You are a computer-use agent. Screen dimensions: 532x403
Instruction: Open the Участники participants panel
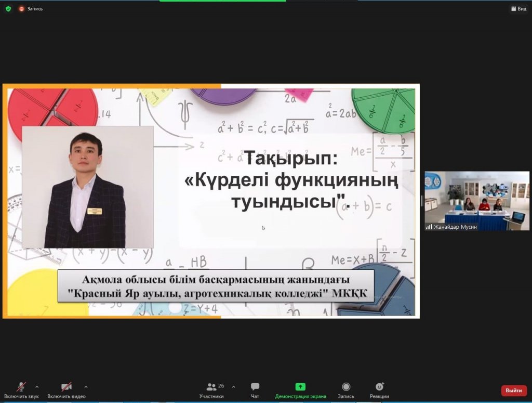(211, 390)
